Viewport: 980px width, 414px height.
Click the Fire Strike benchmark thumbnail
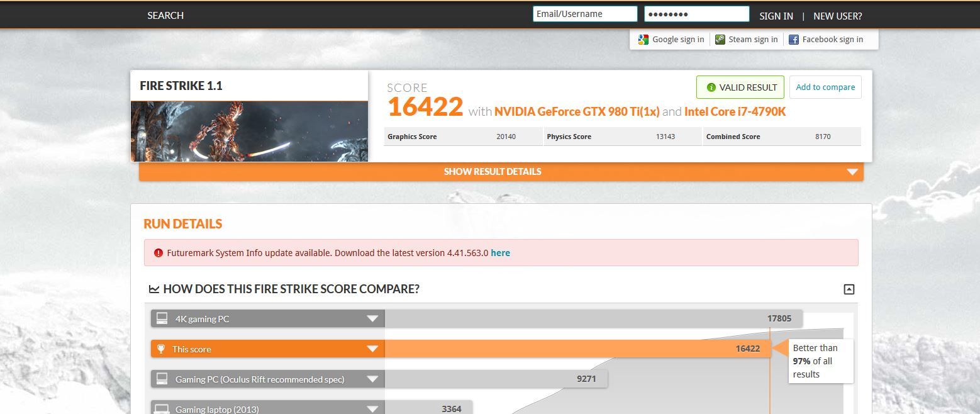point(249,131)
